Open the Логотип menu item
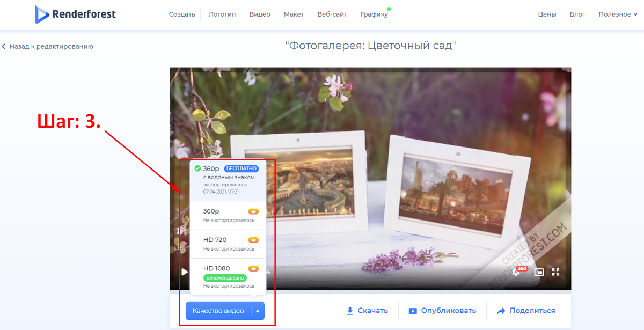Viewport: 644px width, 330px height. [x=222, y=14]
